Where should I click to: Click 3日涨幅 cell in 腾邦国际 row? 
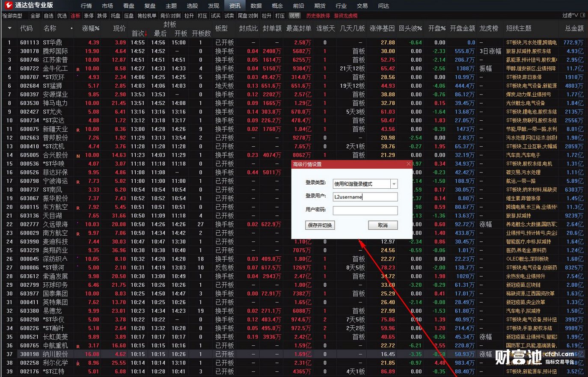490,51
